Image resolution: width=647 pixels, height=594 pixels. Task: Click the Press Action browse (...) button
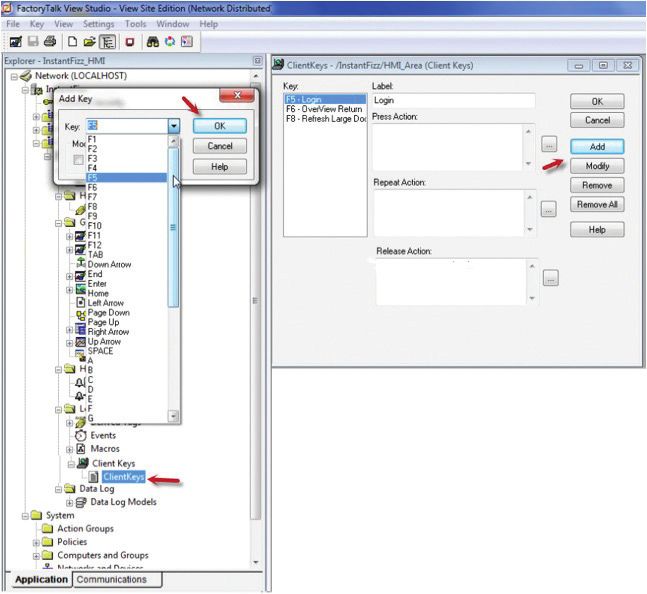point(549,144)
